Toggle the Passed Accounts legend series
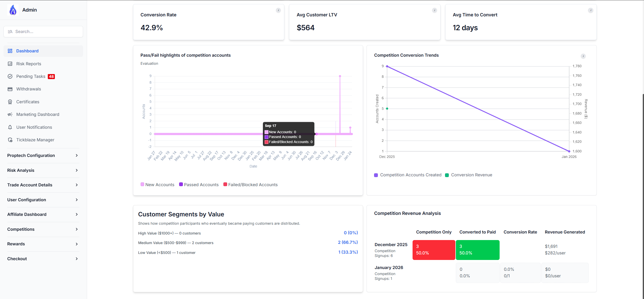 click(x=199, y=185)
